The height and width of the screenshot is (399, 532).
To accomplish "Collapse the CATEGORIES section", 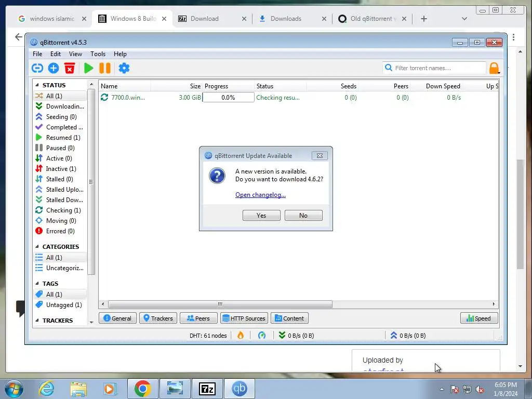I will pyautogui.click(x=37, y=247).
